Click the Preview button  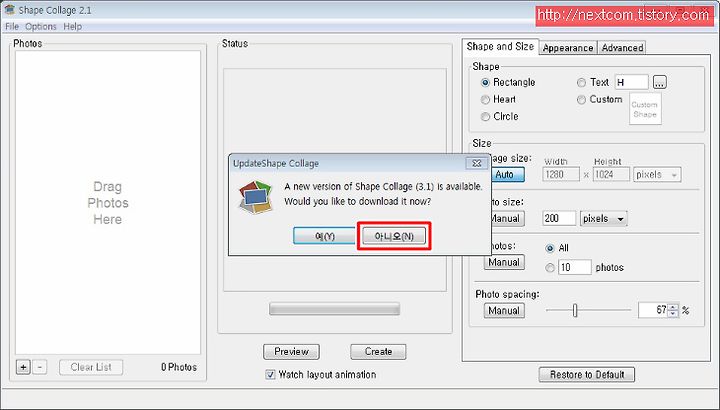coord(291,352)
